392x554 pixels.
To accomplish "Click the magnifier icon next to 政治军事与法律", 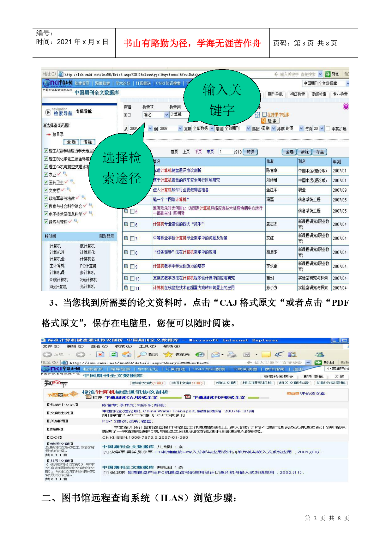I will [x=84, y=197].
